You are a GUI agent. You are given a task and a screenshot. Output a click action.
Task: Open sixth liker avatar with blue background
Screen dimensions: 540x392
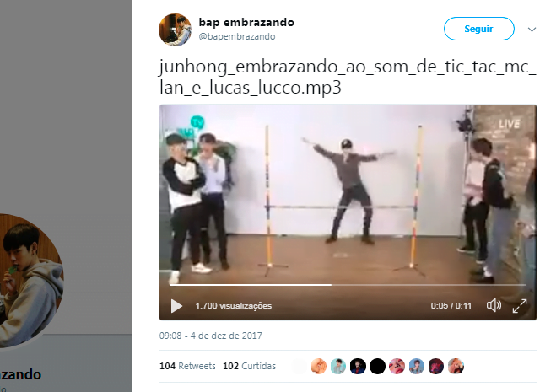417,366
